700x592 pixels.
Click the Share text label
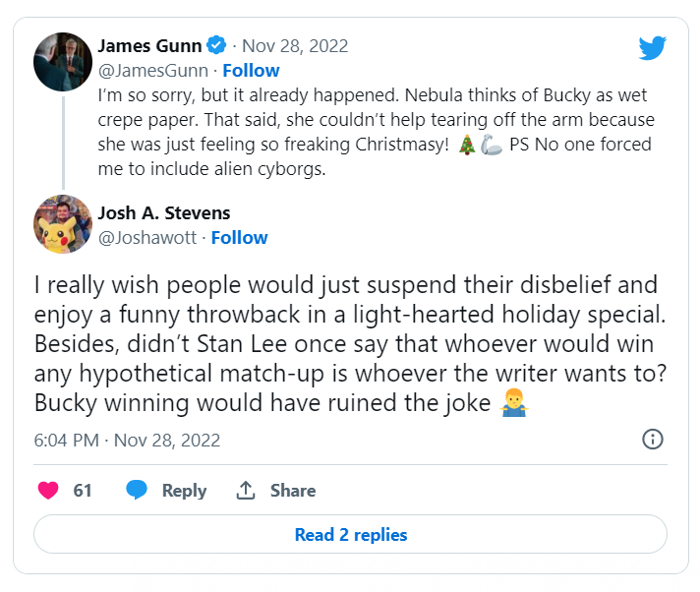tap(293, 490)
